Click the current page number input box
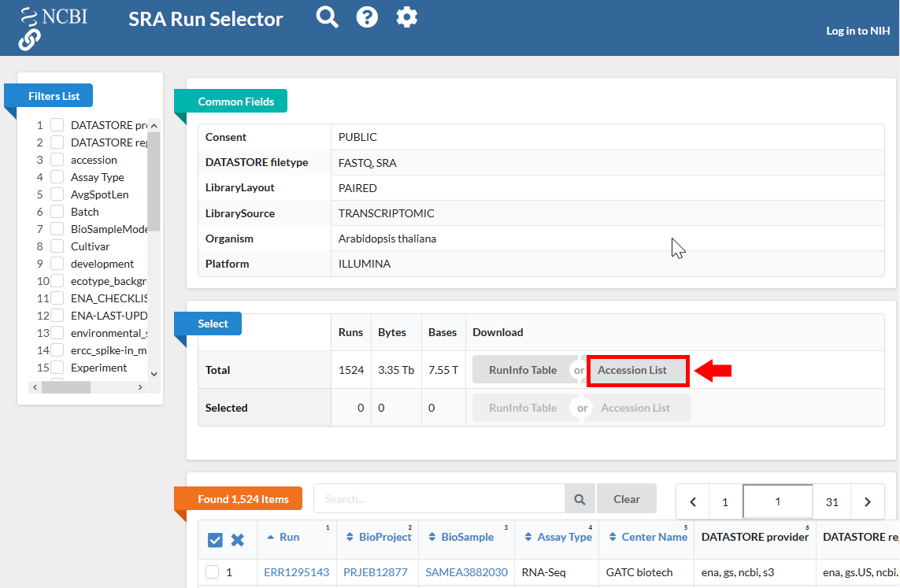Viewport: 900px width, 588px height. pos(778,502)
